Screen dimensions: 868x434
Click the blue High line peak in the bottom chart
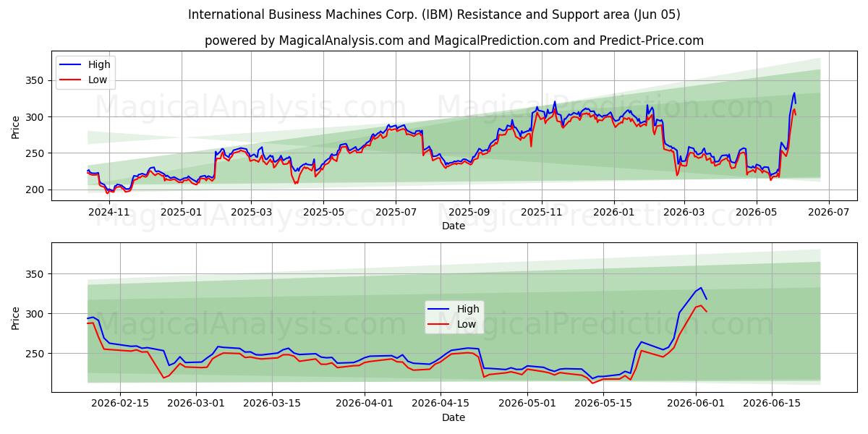click(x=700, y=288)
